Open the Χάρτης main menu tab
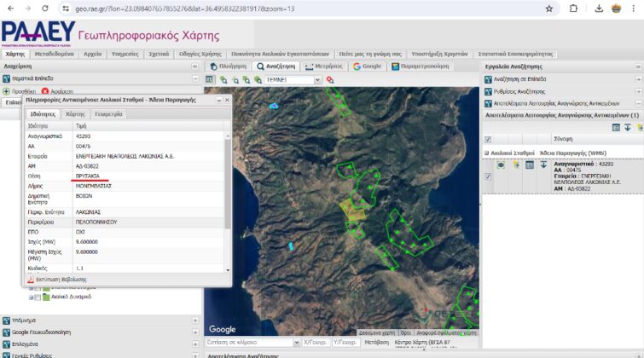 [15, 54]
